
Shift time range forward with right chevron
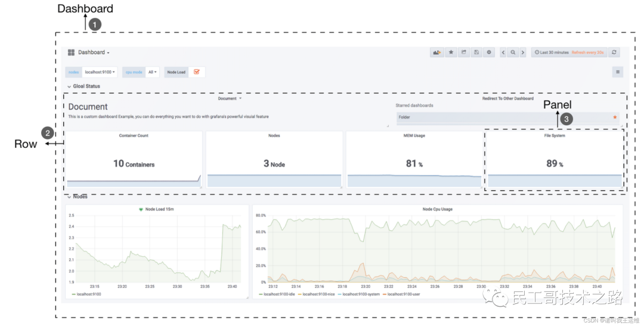(523, 52)
